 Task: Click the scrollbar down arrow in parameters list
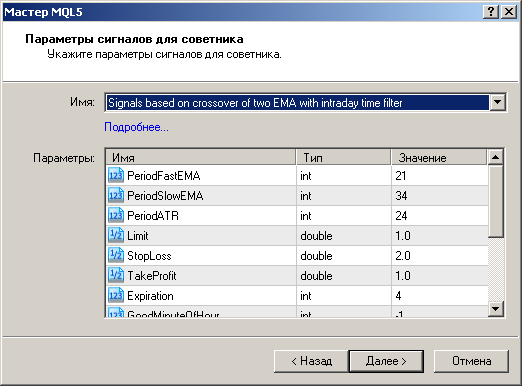(x=495, y=309)
